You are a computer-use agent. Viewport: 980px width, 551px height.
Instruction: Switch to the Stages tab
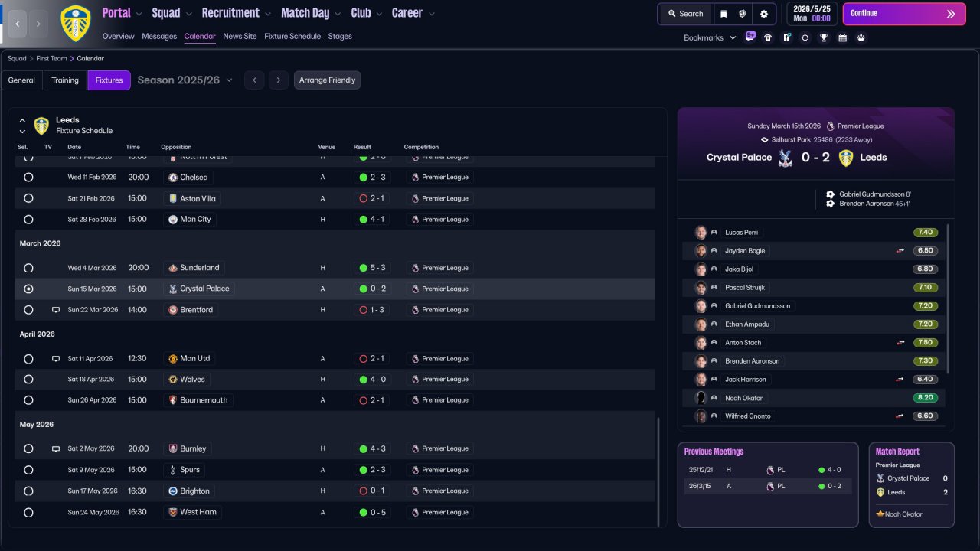(340, 36)
